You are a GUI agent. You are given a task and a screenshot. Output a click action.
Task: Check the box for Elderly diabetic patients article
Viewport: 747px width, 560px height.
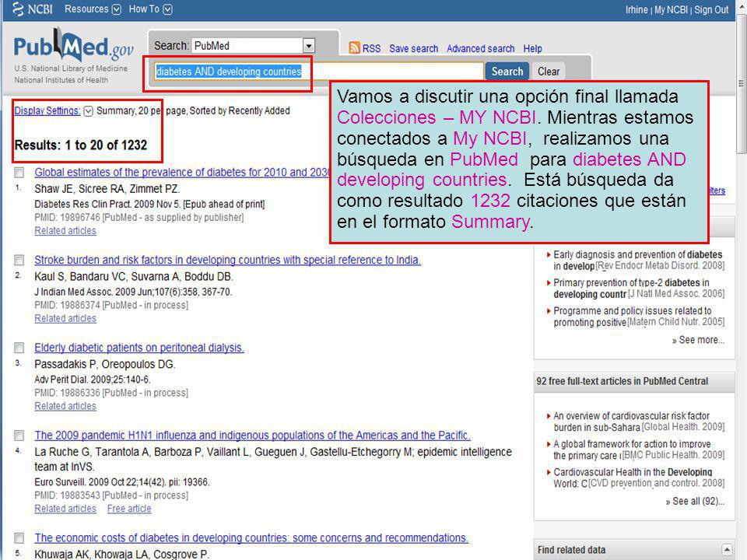click(19, 348)
